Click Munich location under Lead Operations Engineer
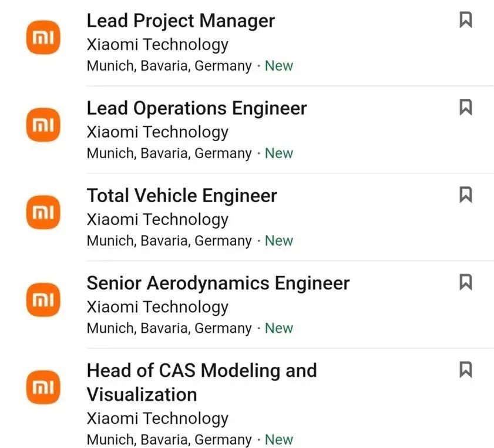This screenshot has width=494, height=448. coord(169,153)
